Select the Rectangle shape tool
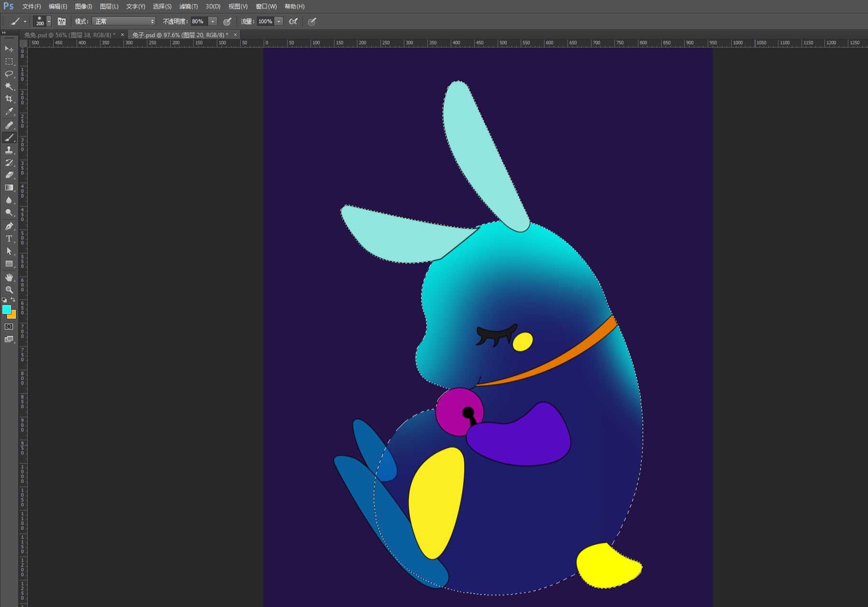The height and width of the screenshot is (607, 868). (9, 264)
